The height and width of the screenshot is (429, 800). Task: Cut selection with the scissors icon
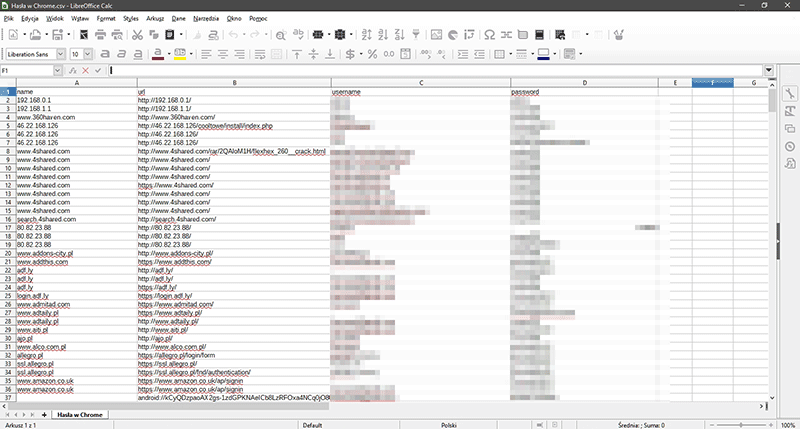pyautogui.click(x=137, y=35)
